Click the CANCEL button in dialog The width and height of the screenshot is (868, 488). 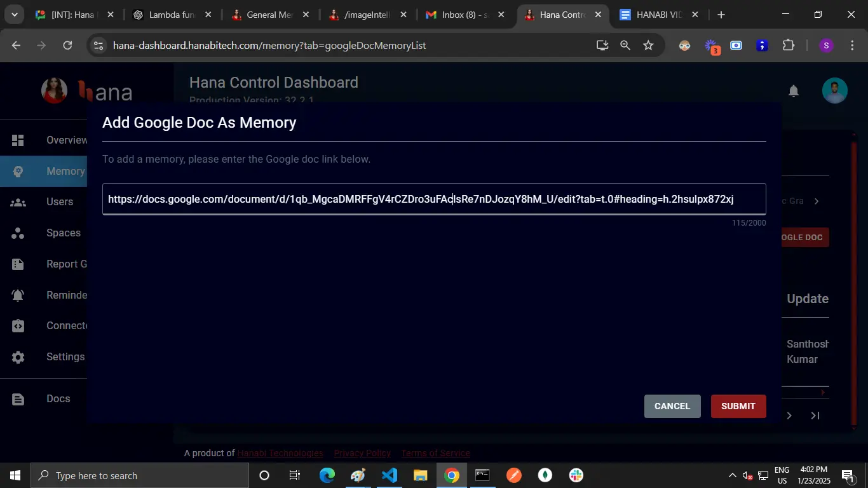click(x=672, y=406)
